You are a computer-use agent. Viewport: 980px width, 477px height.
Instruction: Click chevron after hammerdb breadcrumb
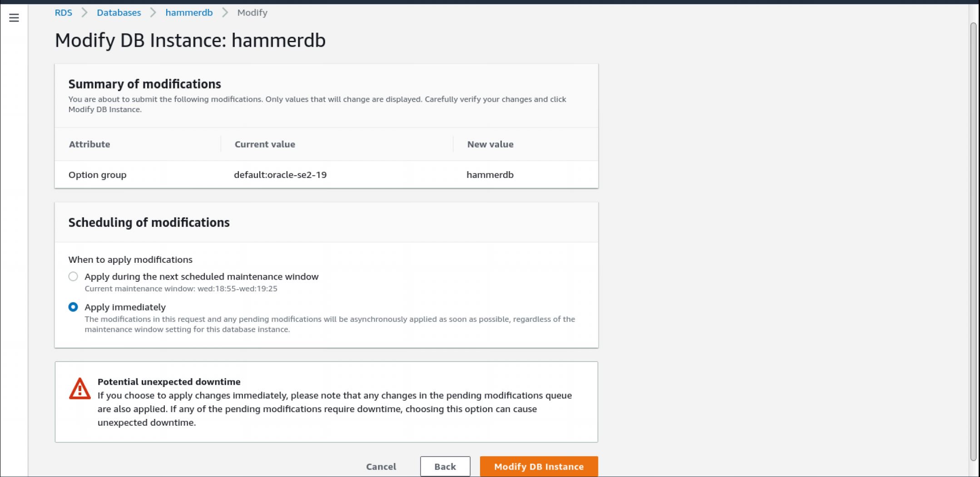pos(225,13)
